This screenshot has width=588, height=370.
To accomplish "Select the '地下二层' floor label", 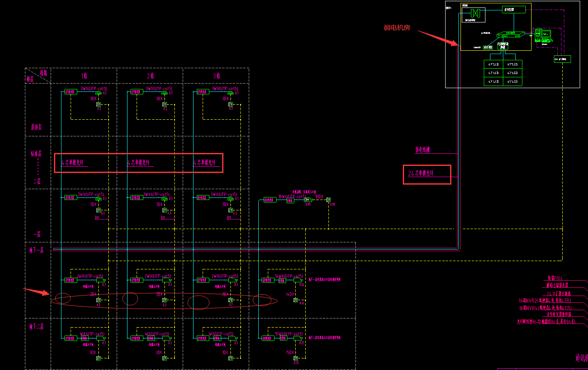I will (x=37, y=326).
